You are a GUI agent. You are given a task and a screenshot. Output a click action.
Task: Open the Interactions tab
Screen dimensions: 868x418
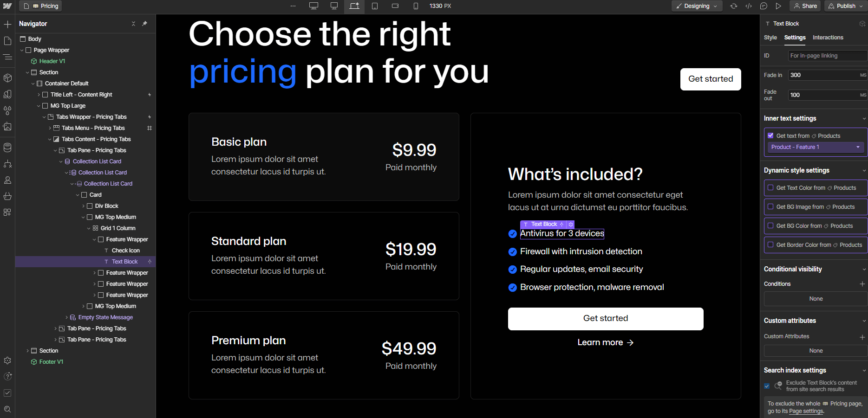pos(828,38)
